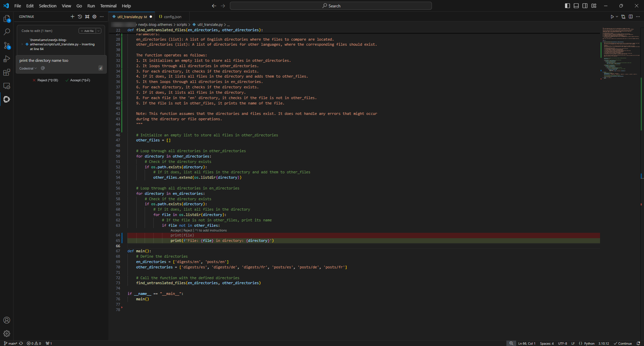Click Reject button in Continue panel
Image resolution: width=644 pixels, height=346 pixels.
[45, 80]
